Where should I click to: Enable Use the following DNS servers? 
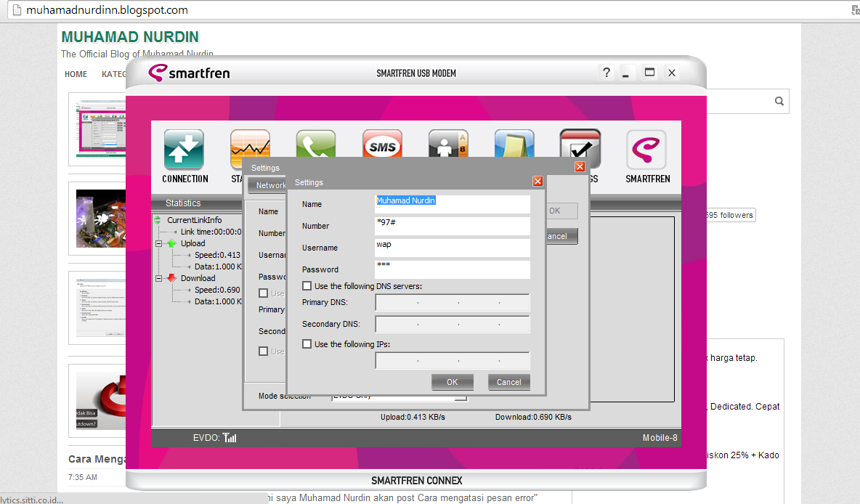(x=307, y=285)
